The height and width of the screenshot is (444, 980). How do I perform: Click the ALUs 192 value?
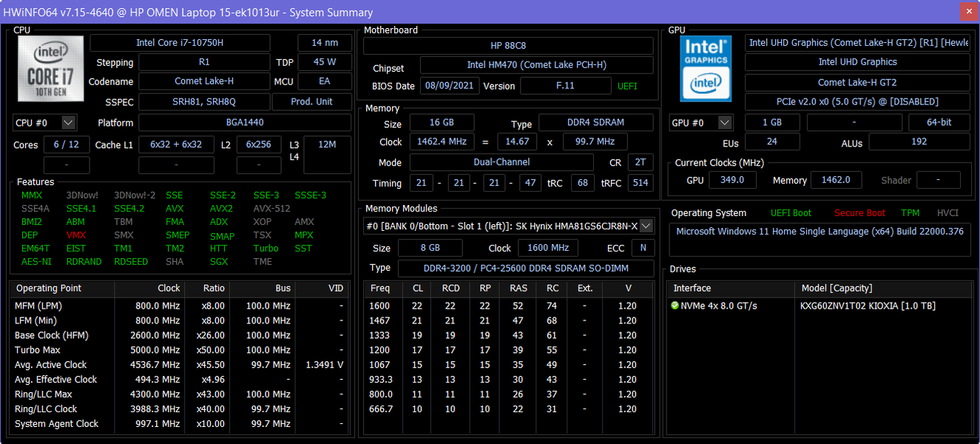pyautogui.click(x=919, y=141)
